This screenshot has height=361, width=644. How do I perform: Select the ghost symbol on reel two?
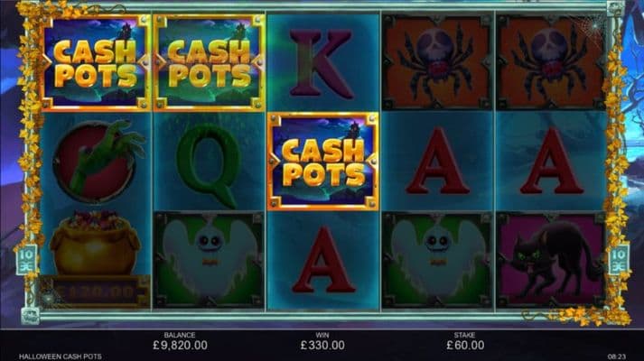point(209,260)
